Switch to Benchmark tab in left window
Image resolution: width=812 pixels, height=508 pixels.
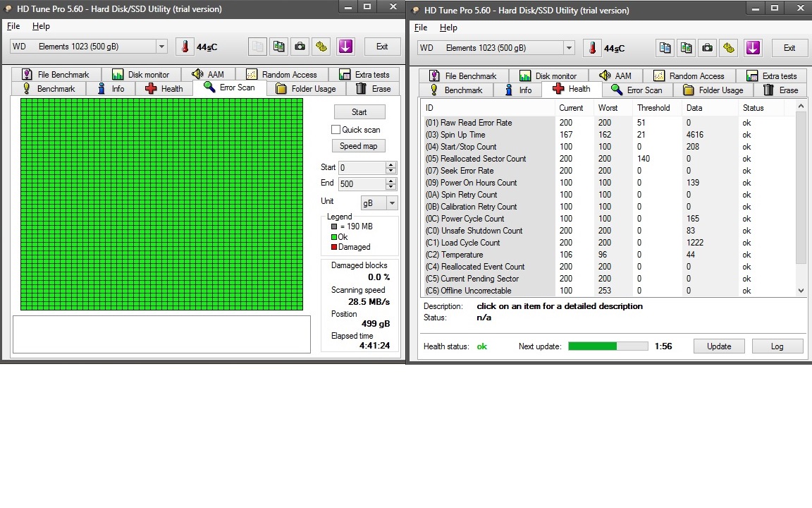coord(49,89)
